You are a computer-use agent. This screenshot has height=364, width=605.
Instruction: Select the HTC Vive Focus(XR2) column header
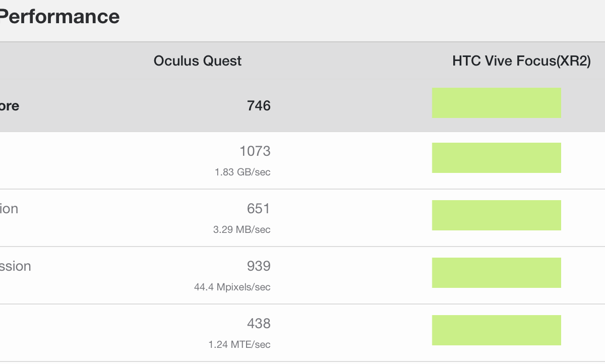point(521,61)
